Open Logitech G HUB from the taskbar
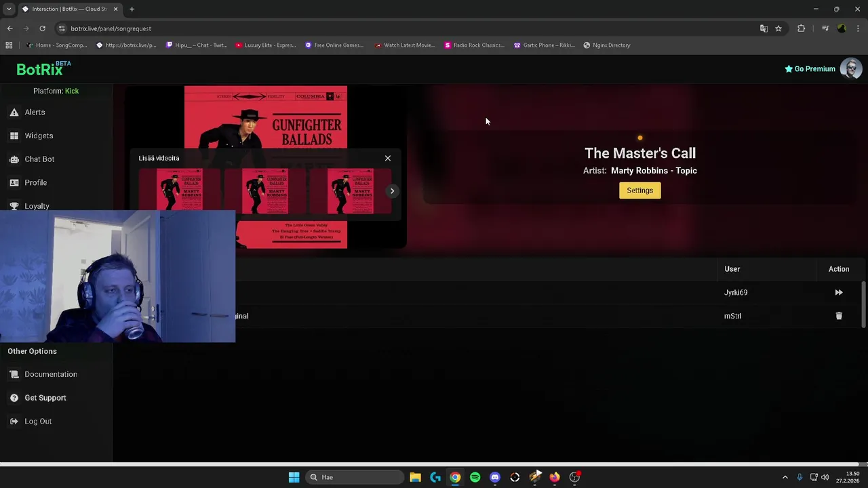Screen dimensions: 868x488 click(435, 477)
